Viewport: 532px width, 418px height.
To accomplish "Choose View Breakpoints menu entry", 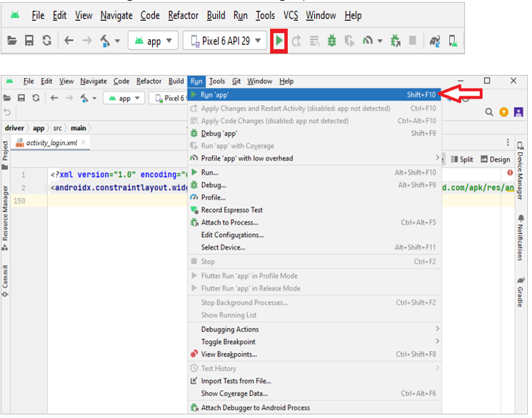I will coord(314,354).
